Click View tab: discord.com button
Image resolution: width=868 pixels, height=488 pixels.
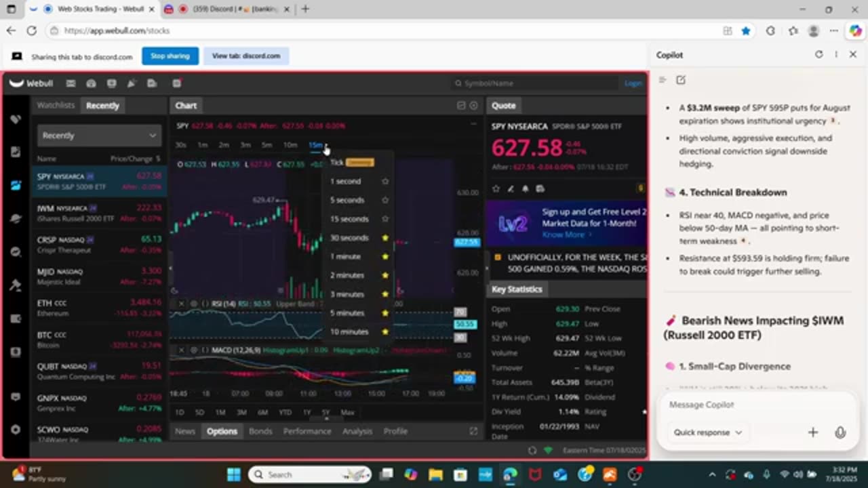click(246, 56)
